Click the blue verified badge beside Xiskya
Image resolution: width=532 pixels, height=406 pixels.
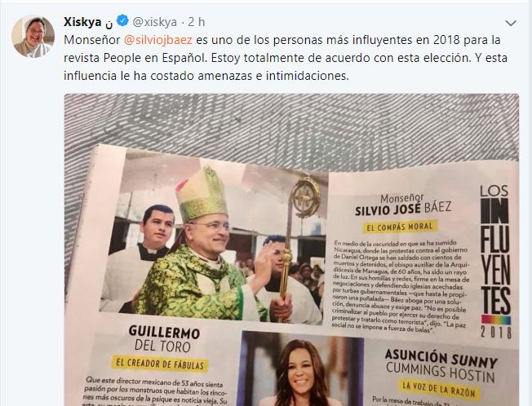(x=122, y=21)
